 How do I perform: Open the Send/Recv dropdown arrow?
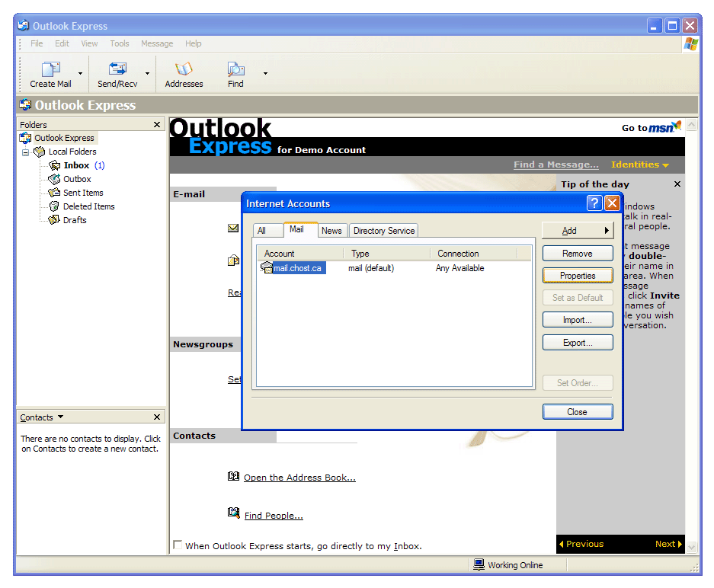[x=147, y=73]
